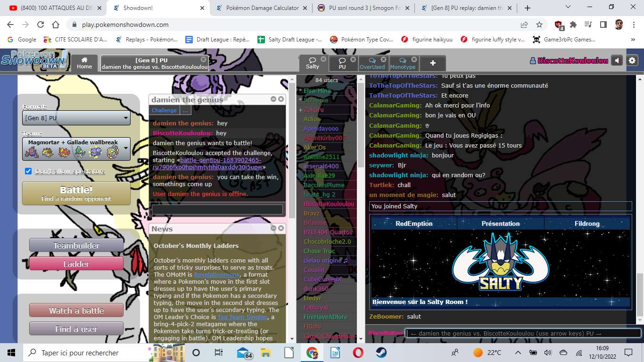The width and height of the screenshot is (644, 362).
Task: Switch to the Home tab
Action: point(84,63)
